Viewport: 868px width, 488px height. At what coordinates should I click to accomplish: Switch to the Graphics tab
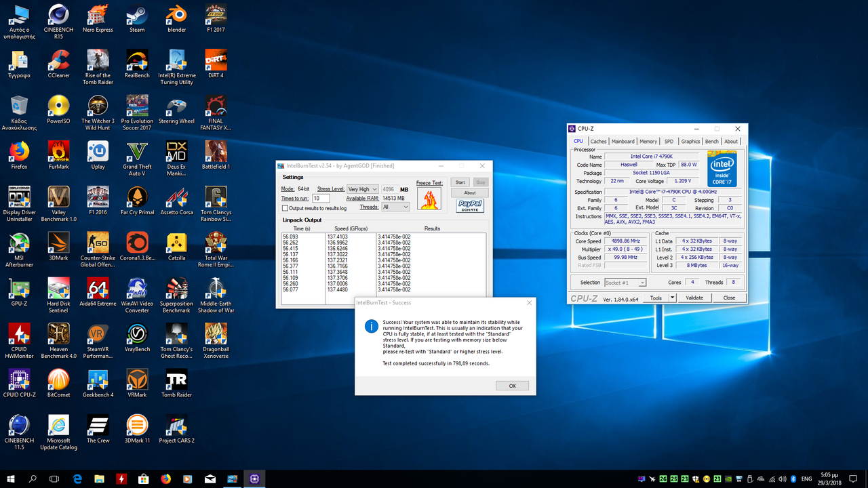tap(690, 142)
